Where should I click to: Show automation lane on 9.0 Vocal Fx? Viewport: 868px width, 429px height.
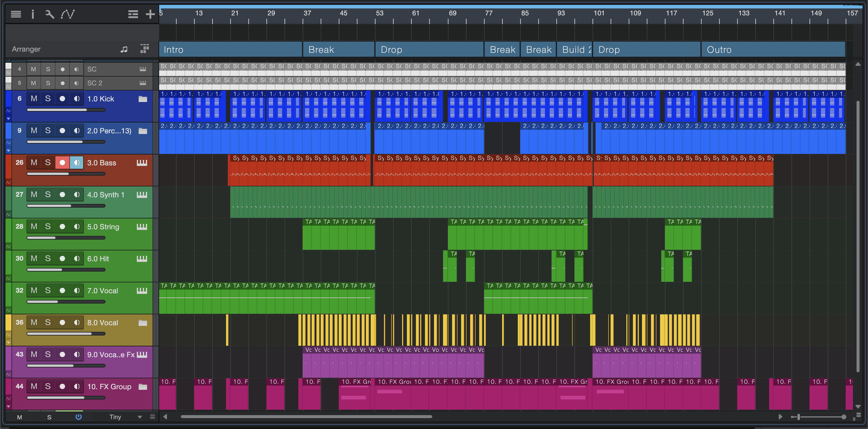pyautogui.click(x=8, y=374)
